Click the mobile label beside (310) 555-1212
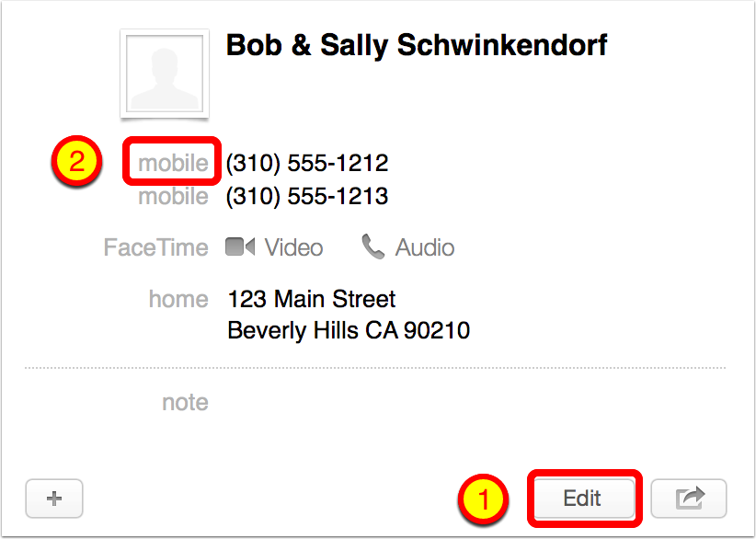 173,164
